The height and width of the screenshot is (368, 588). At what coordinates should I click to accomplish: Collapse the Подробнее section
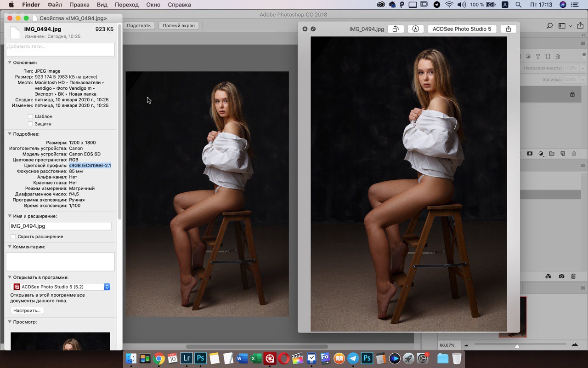(x=10, y=134)
